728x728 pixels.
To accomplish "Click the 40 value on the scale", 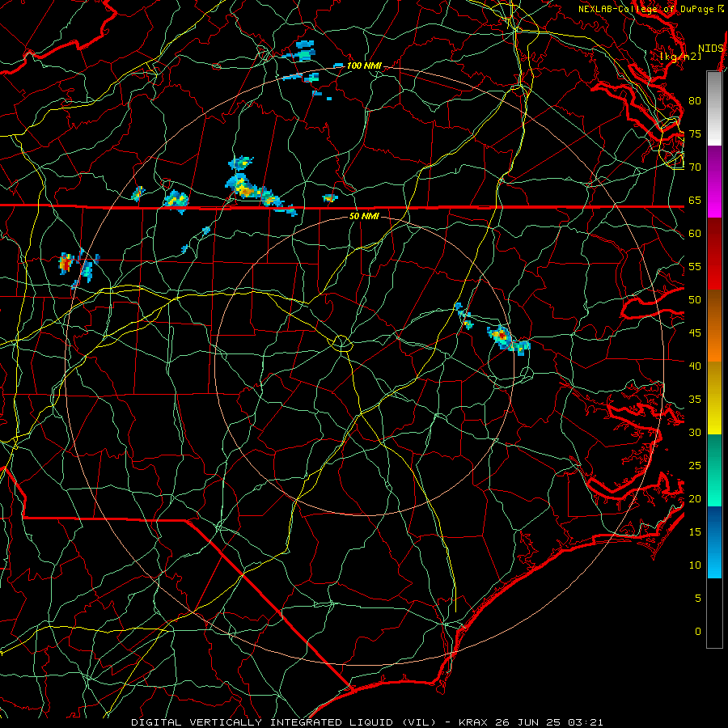I will pos(695,366).
